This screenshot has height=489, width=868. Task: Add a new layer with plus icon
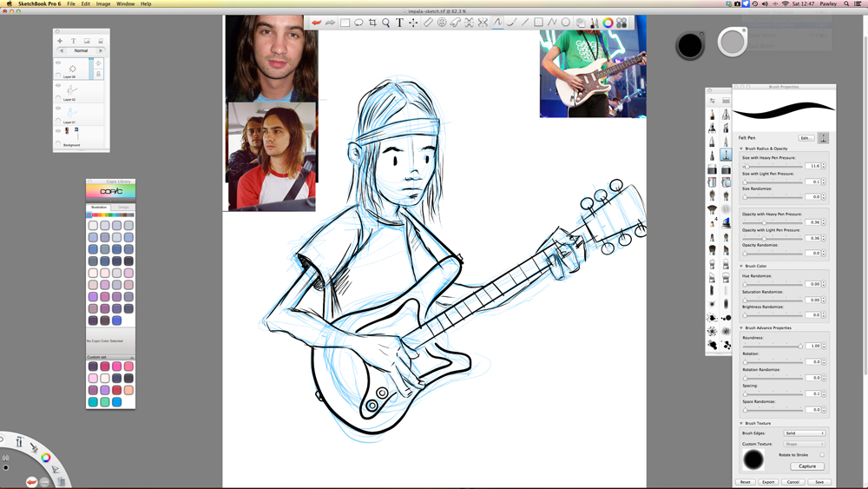60,41
